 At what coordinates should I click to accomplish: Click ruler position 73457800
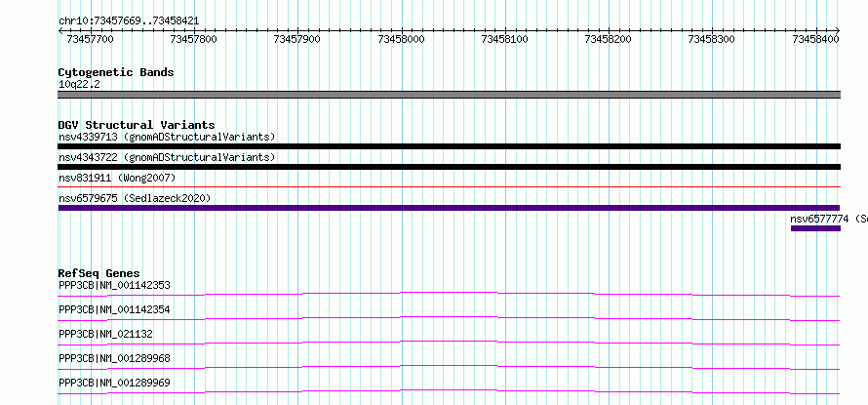pyautogui.click(x=194, y=39)
